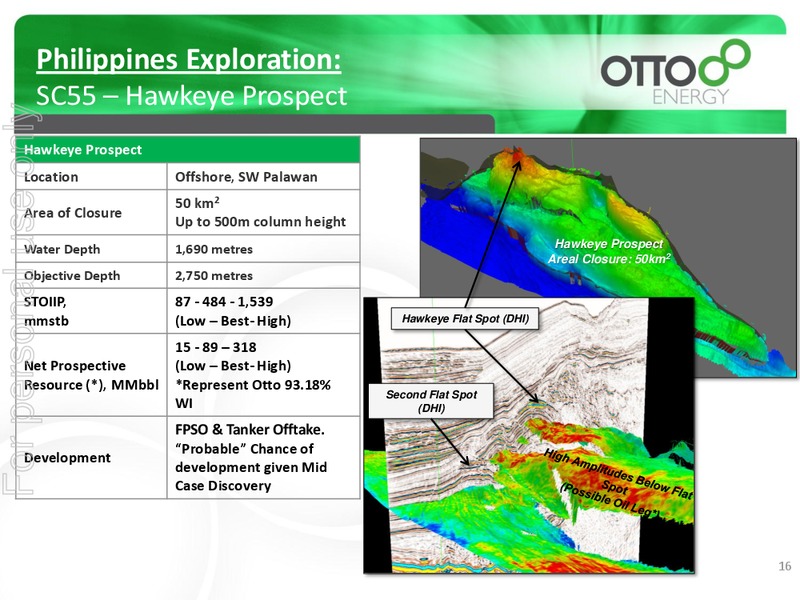Click the 'SC55 – Hawkeye Prospect' subtitle
The image size is (800, 600).
click(191, 95)
